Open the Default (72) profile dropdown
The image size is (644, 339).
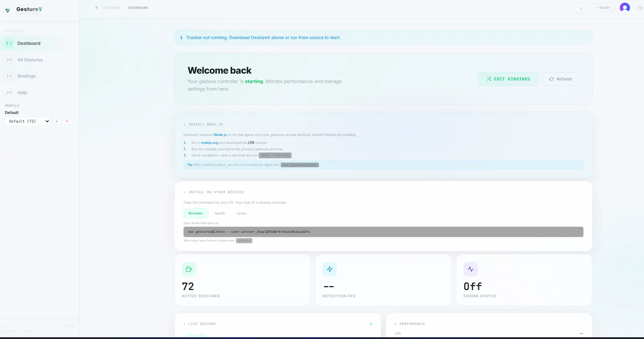pyautogui.click(x=27, y=121)
